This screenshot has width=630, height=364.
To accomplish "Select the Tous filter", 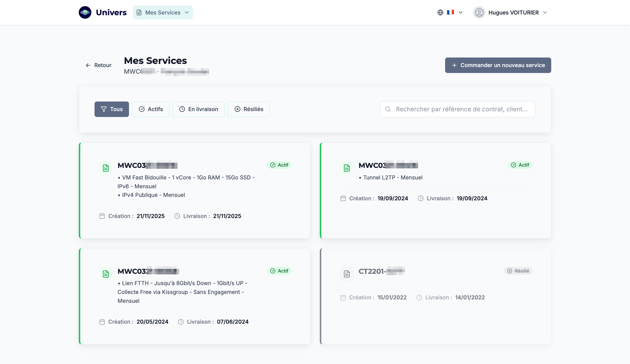I will (112, 109).
